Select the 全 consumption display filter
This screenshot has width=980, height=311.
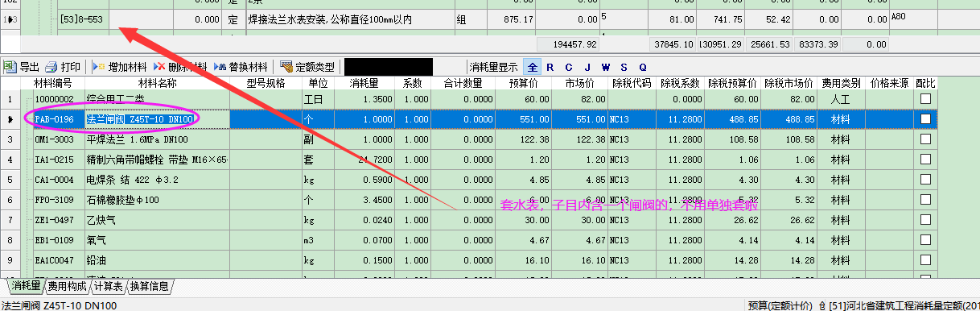pyautogui.click(x=533, y=67)
